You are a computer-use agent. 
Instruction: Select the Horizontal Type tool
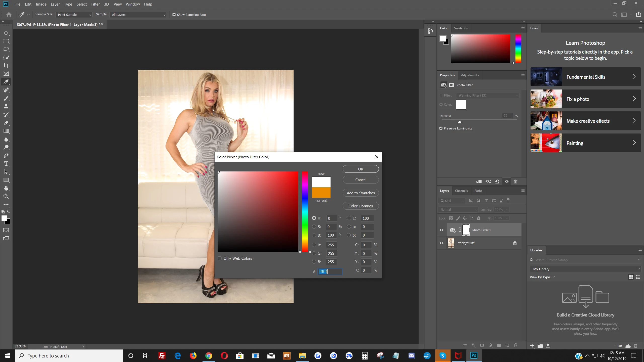tap(6, 164)
